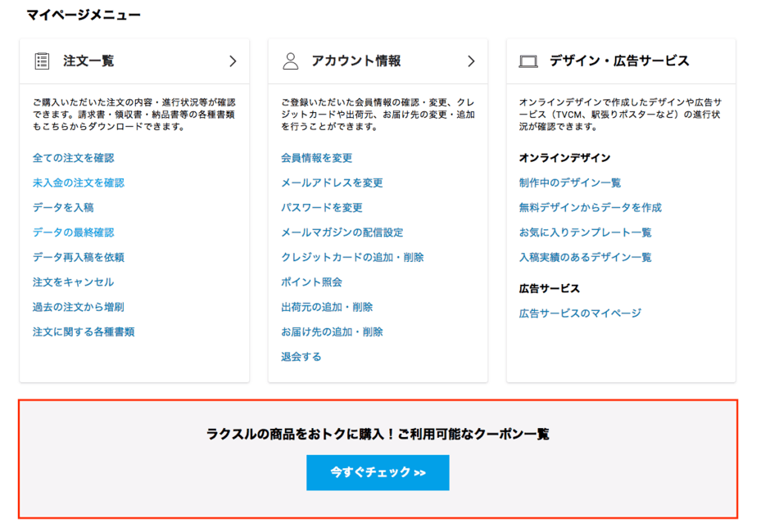Expand the 注文一覧 chevron arrow
This screenshot has width=770, height=532.
[233, 61]
